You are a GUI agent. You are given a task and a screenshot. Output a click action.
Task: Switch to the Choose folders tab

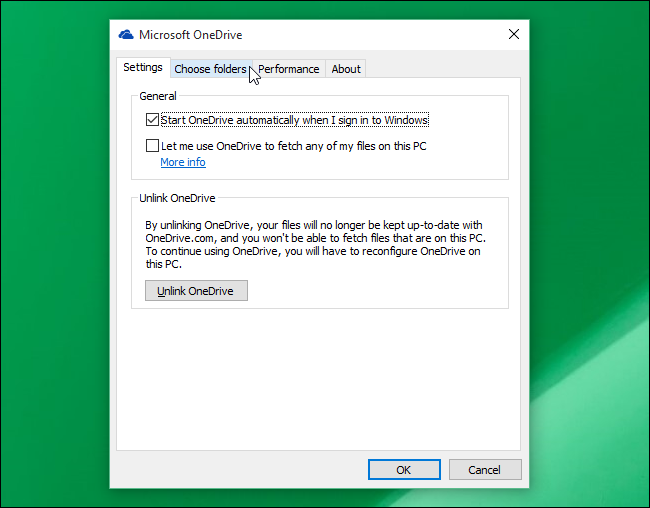tap(211, 69)
